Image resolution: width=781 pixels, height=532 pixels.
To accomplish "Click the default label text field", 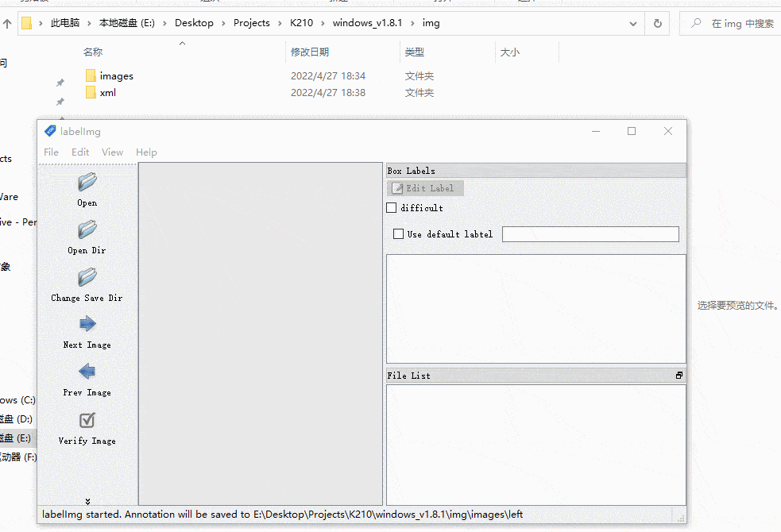I will [590, 234].
